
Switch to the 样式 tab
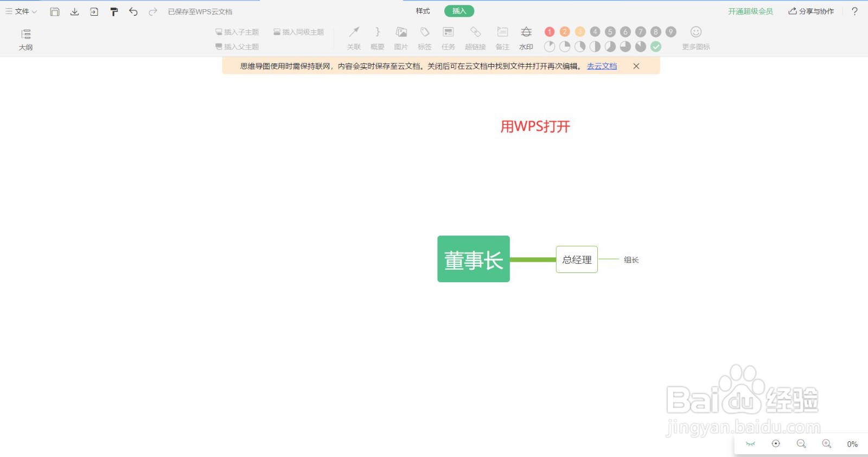(423, 11)
